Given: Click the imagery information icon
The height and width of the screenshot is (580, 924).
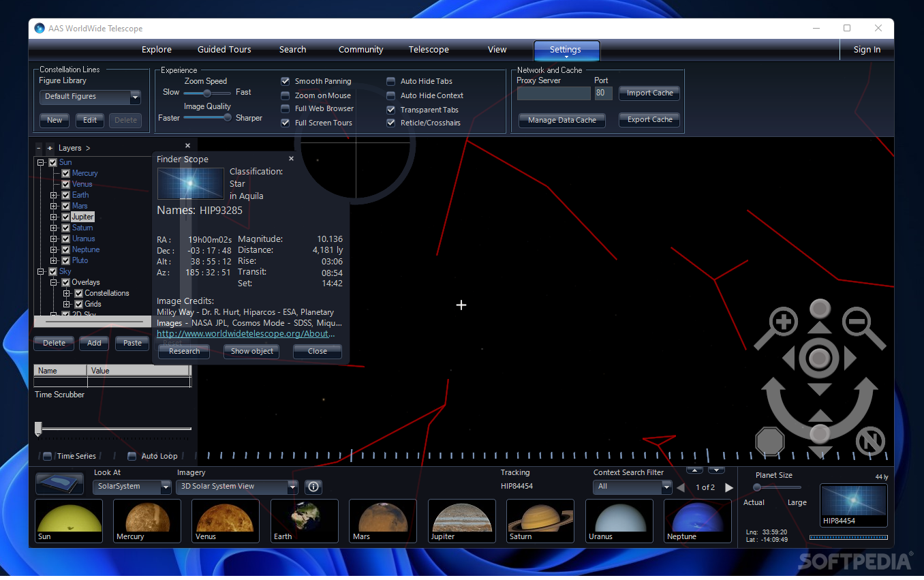Looking at the screenshot, I should (313, 487).
